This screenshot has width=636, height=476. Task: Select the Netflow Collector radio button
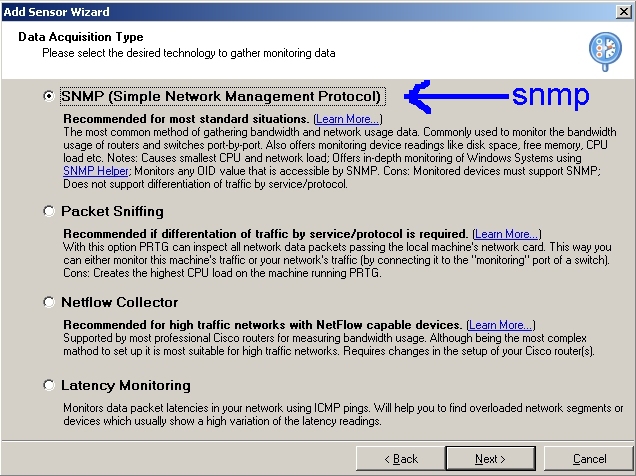point(48,302)
